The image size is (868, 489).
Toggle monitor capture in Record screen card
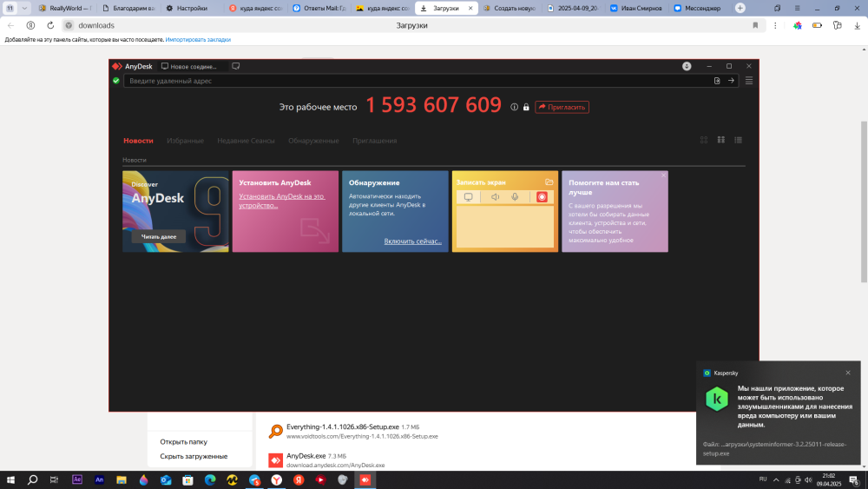[469, 196]
